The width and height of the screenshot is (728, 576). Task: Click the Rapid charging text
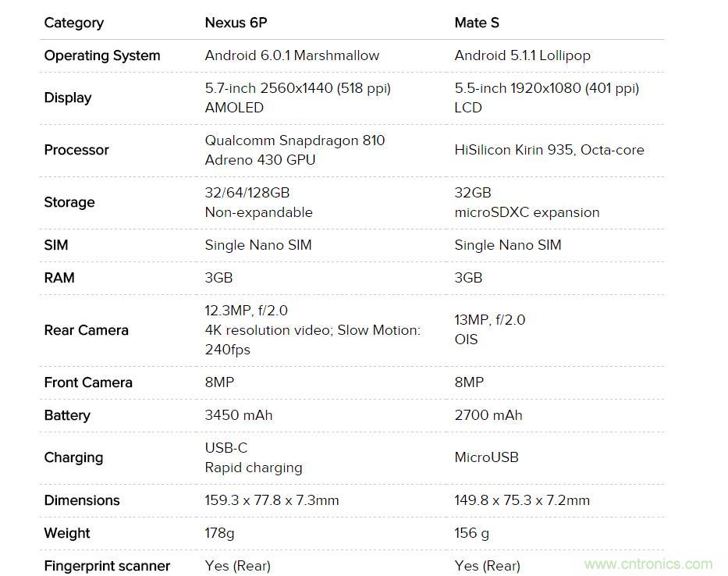pyautogui.click(x=254, y=468)
